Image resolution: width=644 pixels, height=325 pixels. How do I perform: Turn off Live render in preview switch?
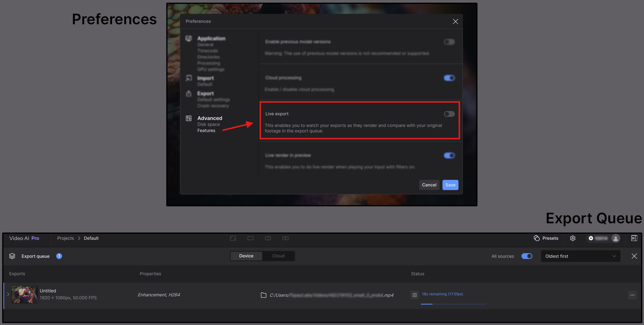[449, 156]
